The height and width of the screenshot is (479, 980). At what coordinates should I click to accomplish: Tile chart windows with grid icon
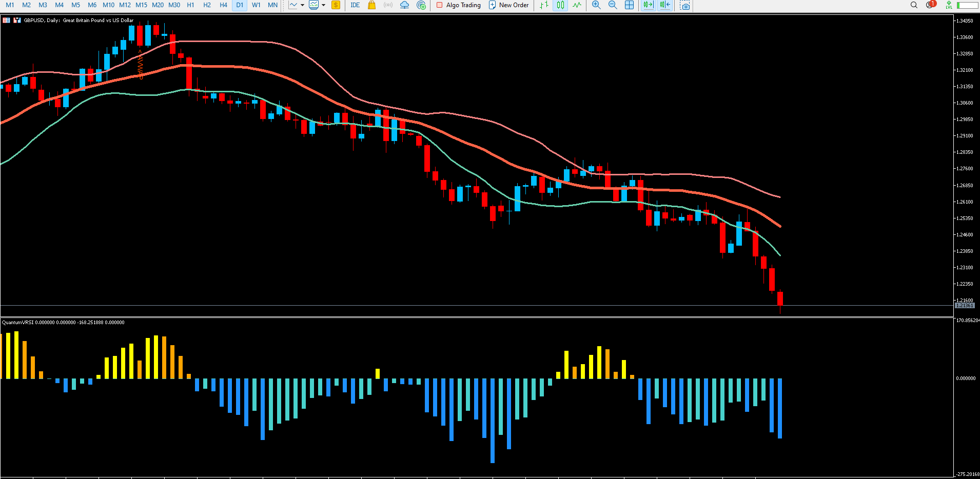coord(629,5)
